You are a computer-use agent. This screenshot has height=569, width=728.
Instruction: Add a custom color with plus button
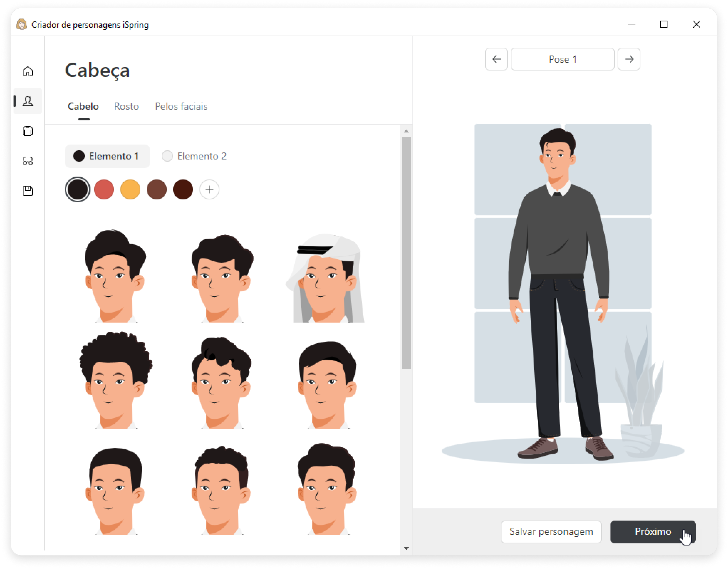209,189
